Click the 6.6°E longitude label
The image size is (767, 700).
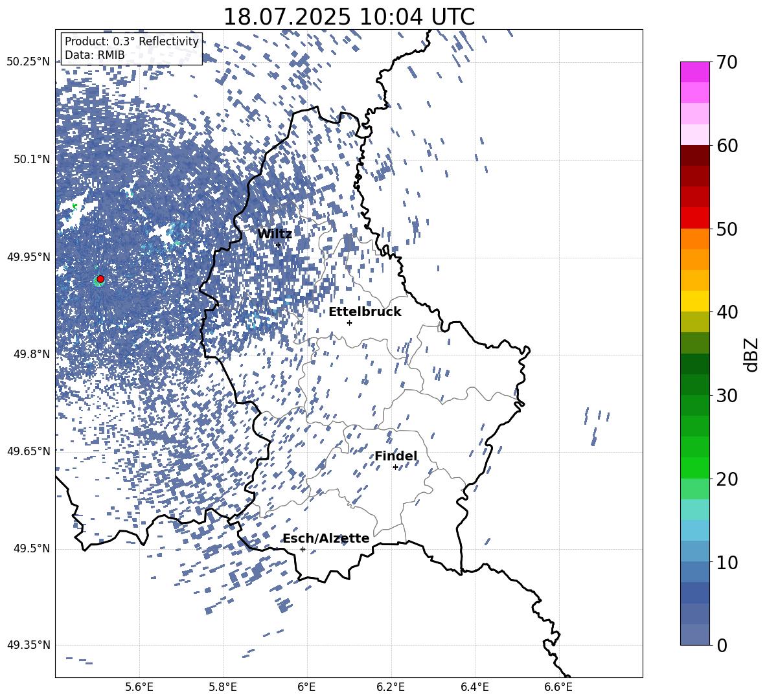(558, 687)
